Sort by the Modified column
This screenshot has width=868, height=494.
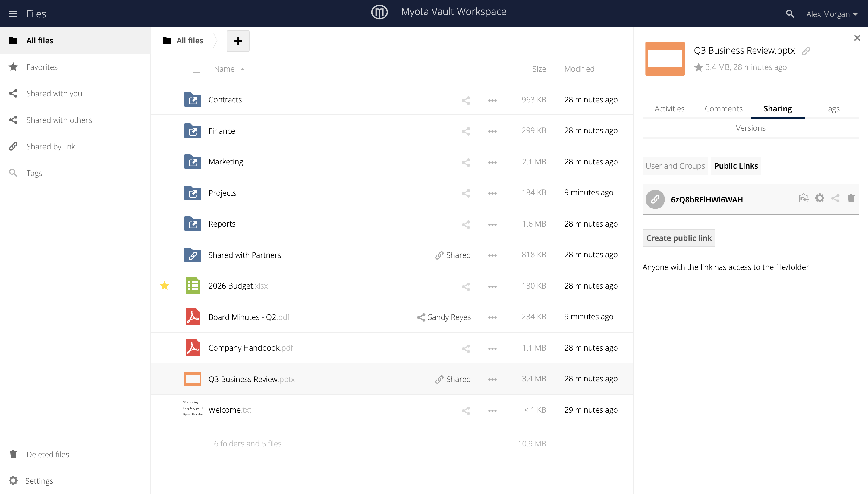click(579, 69)
